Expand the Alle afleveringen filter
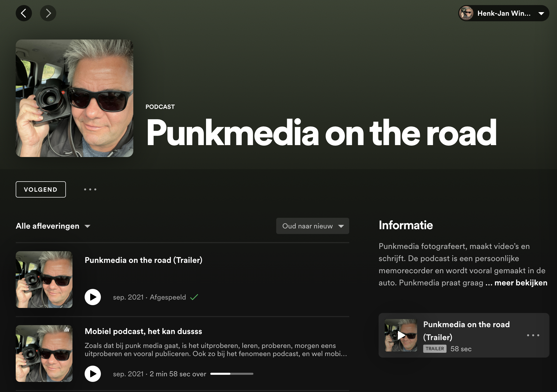 pos(53,226)
